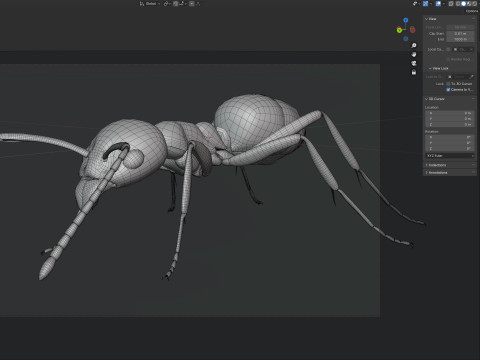Screen dimensions: 480x360
Task: Toggle the snapping magnet button
Action: (175, 4)
